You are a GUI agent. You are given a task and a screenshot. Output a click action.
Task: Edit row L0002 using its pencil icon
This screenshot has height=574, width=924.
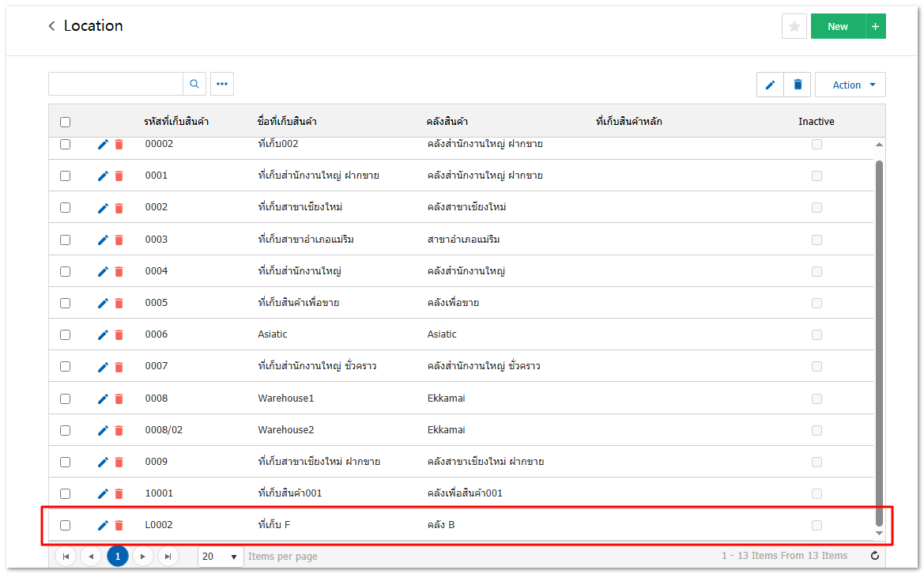tap(103, 525)
